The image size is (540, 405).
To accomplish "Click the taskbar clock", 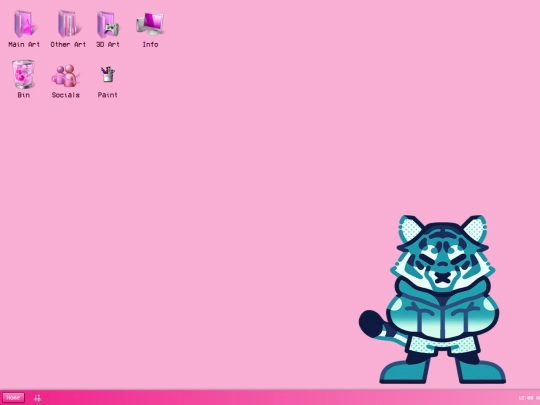I will tap(529, 398).
